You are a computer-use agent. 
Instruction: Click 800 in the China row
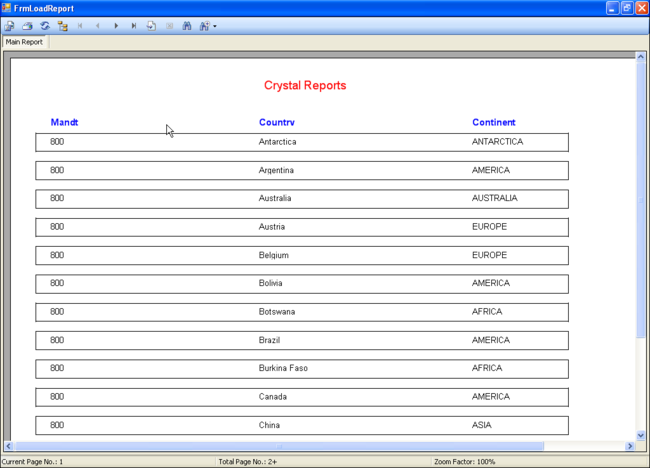pyautogui.click(x=57, y=425)
